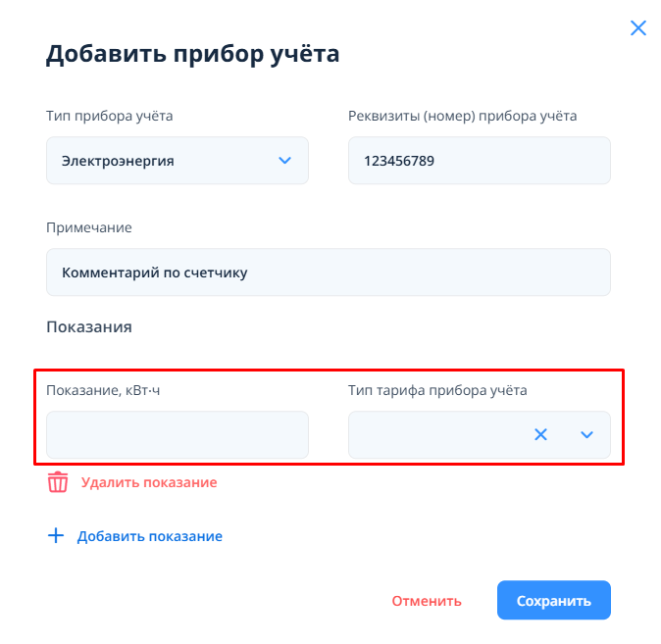Click the chevron beside Электроэнергия

click(x=285, y=161)
